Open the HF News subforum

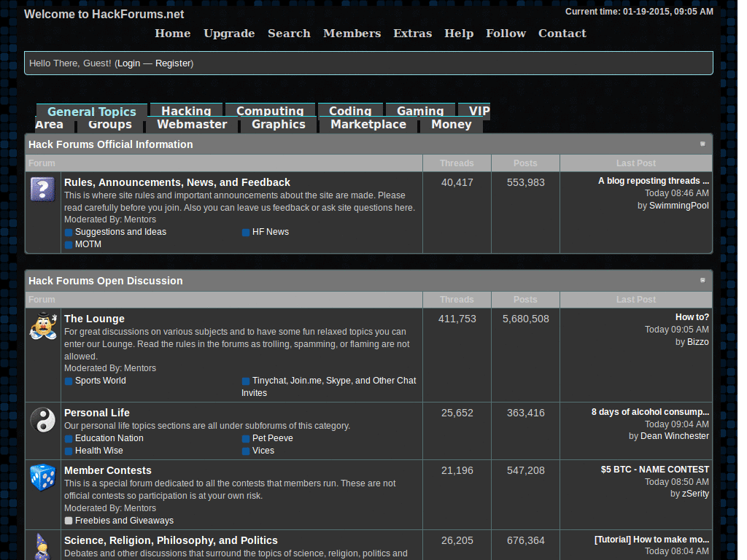(271, 232)
